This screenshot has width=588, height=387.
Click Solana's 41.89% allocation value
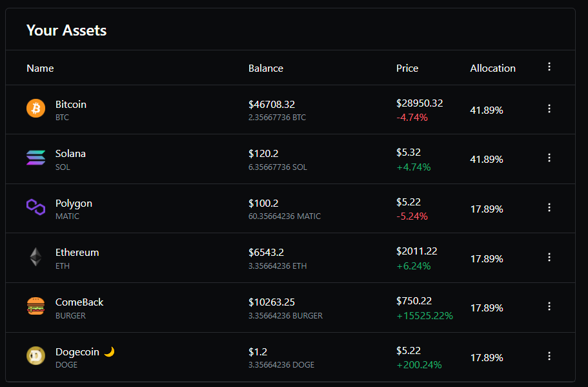[487, 160]
